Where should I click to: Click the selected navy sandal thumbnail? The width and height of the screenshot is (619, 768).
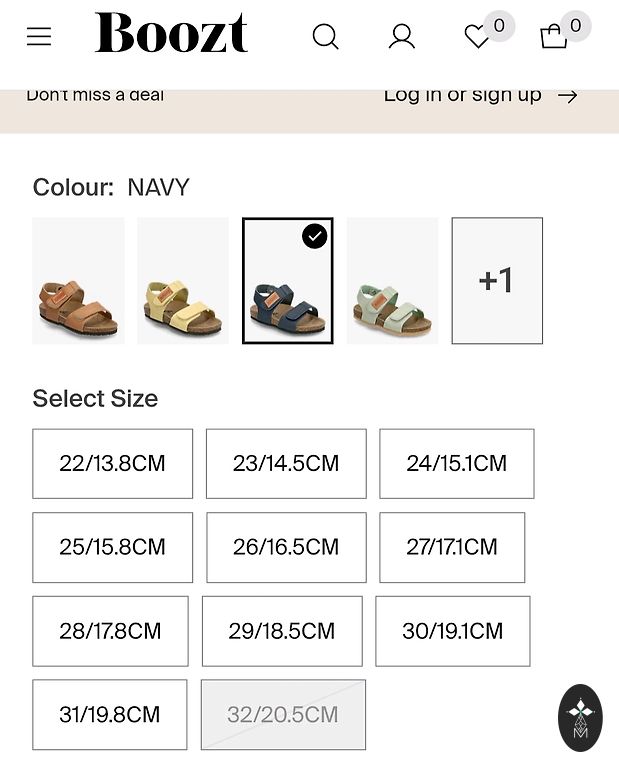[288, 281]
